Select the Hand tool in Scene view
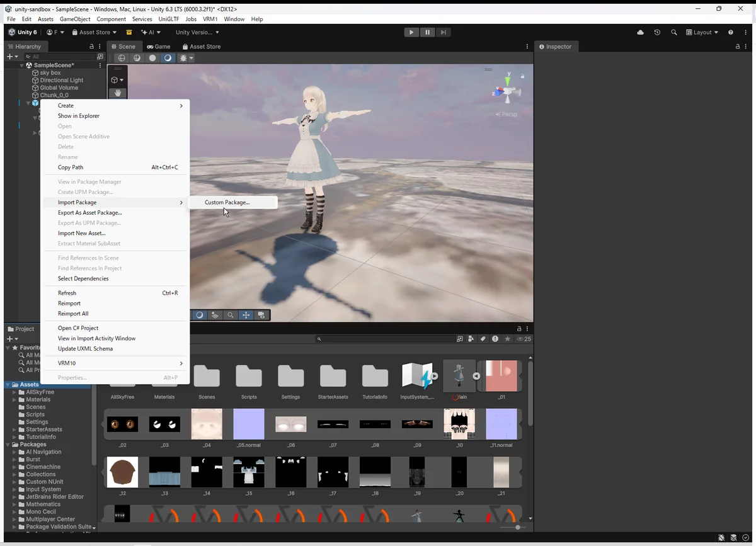The image size is (756, 546). [117, 93]
